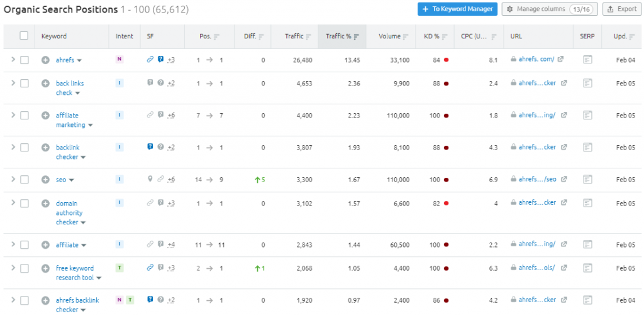Open external link icon in 'free keyword research tool' row
644x316 pixels.
click(564, 268)
